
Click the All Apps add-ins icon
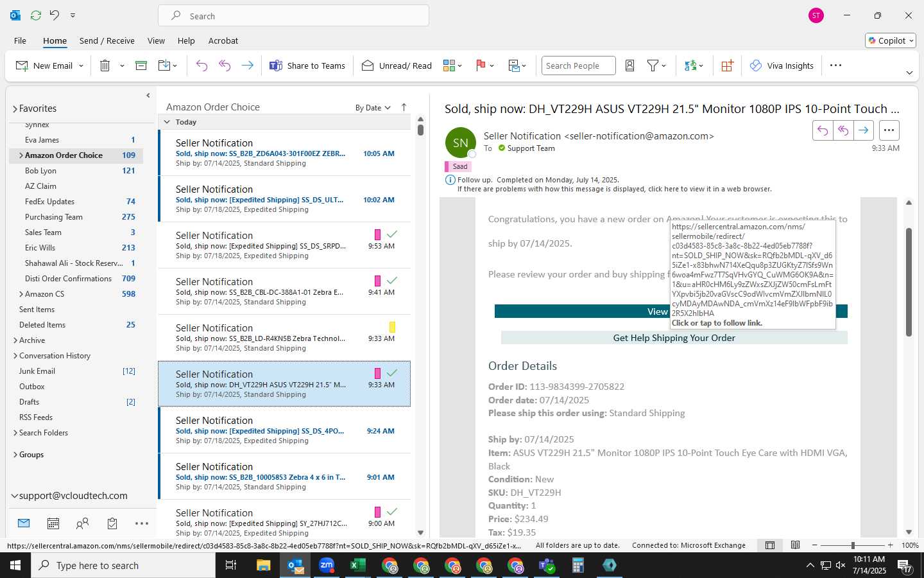coord(727,66)
